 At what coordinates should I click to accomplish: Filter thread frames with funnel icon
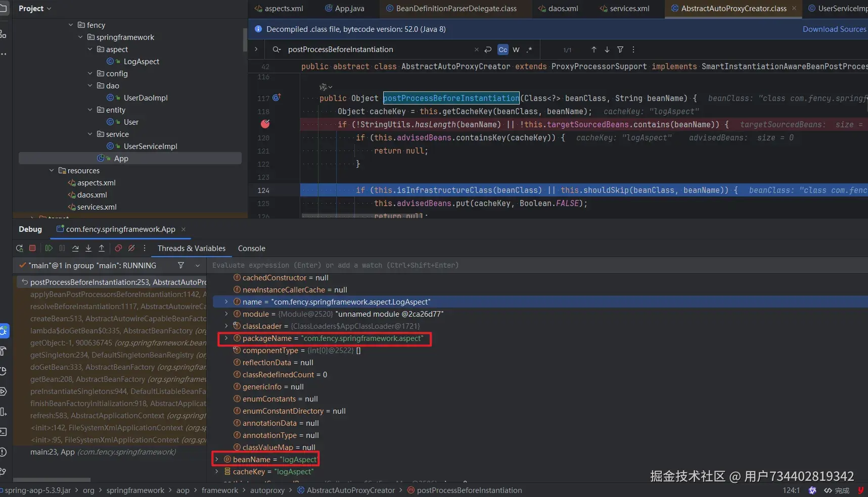(x=181, y=265)
